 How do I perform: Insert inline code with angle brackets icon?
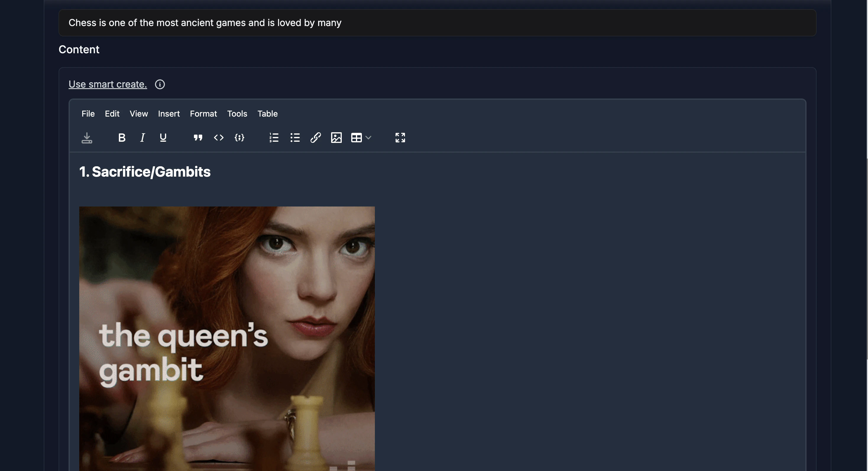pyautogui.click(x=219, y=138)
